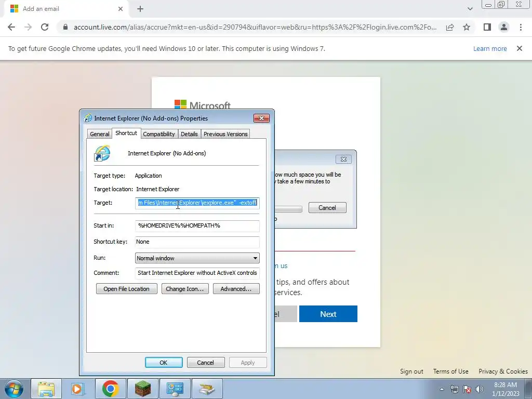
Task: Click the Start in field
Action: click(197, 225)
